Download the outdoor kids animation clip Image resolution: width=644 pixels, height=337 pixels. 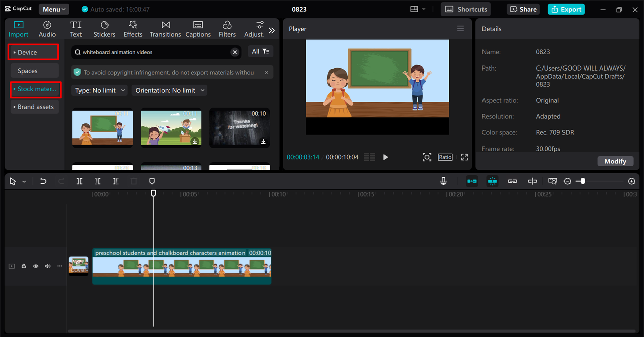point(195,141)
